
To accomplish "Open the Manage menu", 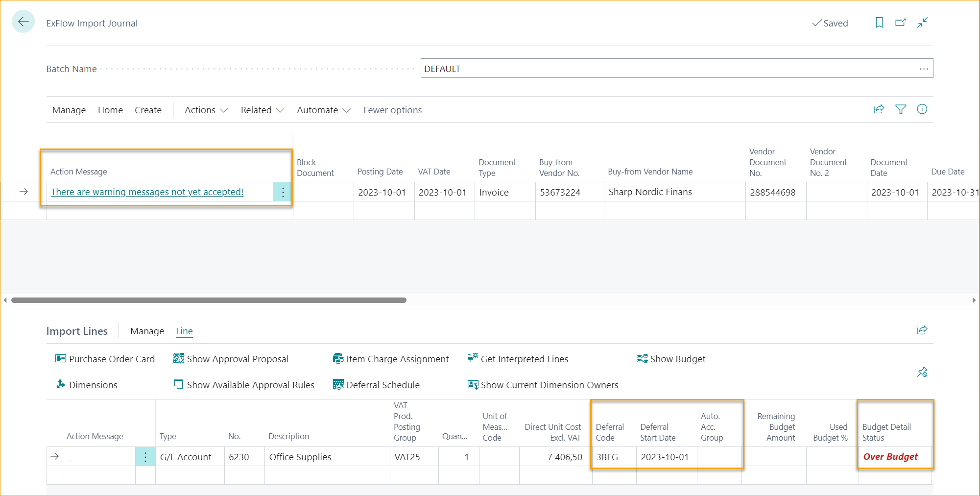I will 69,110.
